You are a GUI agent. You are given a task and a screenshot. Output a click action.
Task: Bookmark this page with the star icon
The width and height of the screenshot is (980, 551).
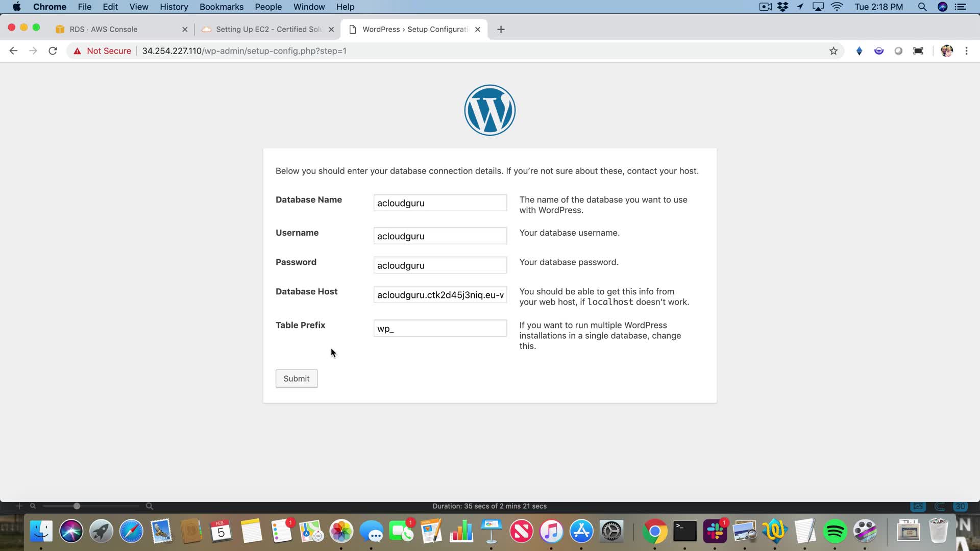tap(834, 51)
